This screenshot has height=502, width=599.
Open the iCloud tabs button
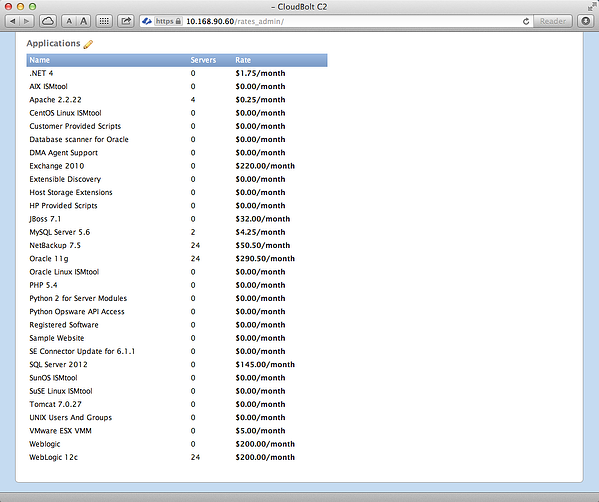click(x=48, y=21)
